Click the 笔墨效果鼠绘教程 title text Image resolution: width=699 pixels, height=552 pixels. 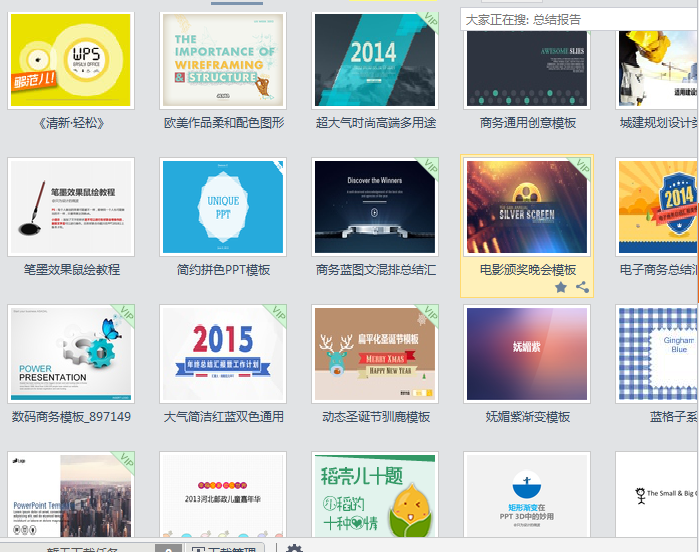(71, 269)
